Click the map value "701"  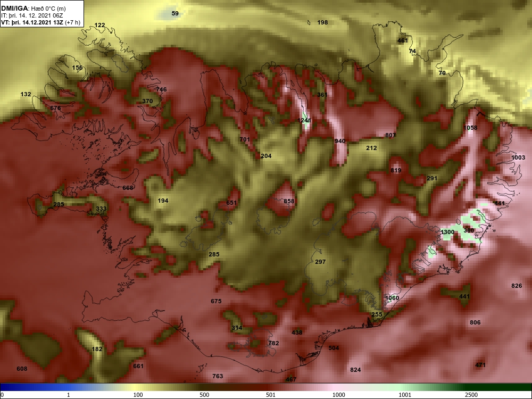[245, 139]
